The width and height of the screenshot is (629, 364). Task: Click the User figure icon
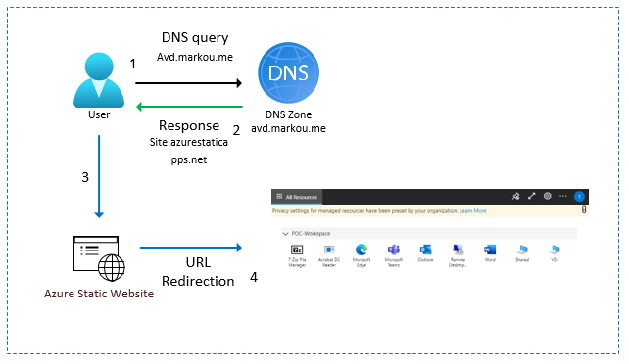click(99, 79)
